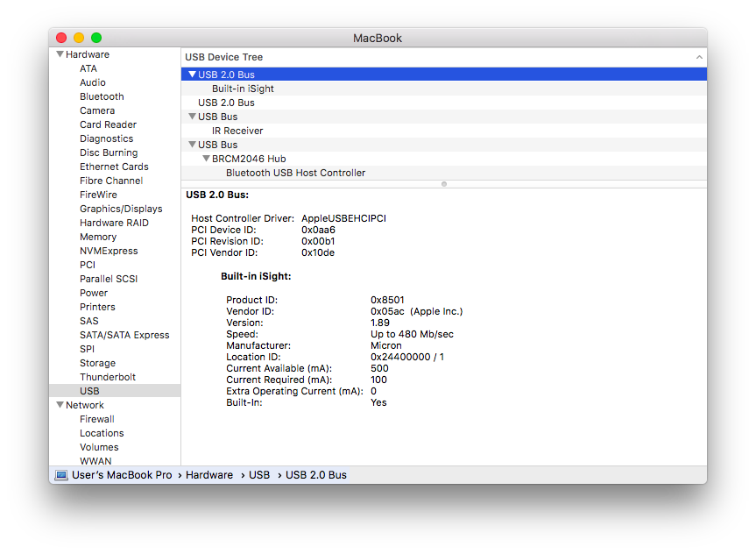The image size is (756, 554).
Task: Select WWAN under Network
Action: [x=95, y=461]
